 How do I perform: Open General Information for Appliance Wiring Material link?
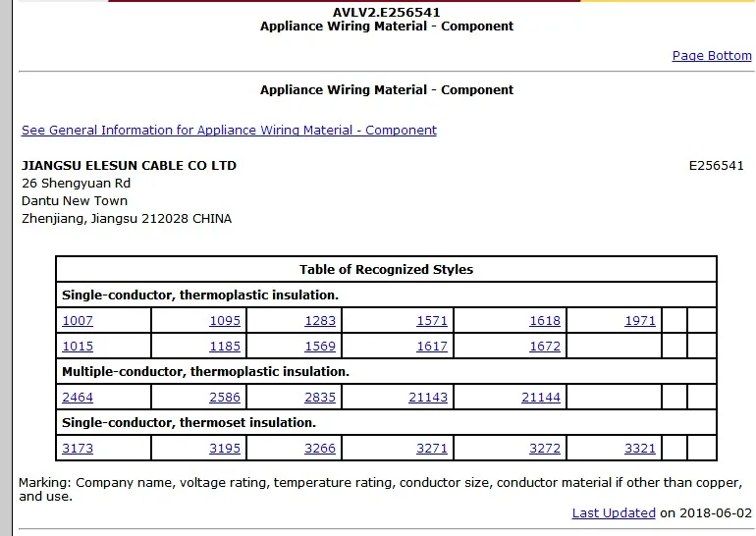(x=229, y=130)
